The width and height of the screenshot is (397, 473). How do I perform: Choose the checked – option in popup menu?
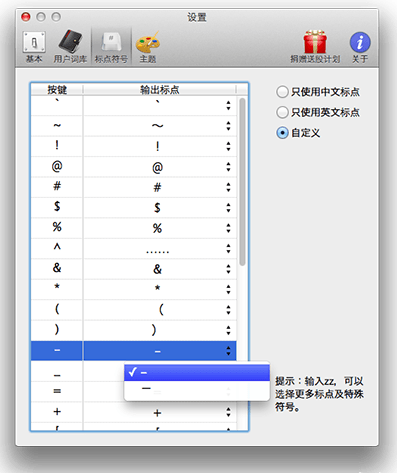pyautogui.click(x=197, y=372)
